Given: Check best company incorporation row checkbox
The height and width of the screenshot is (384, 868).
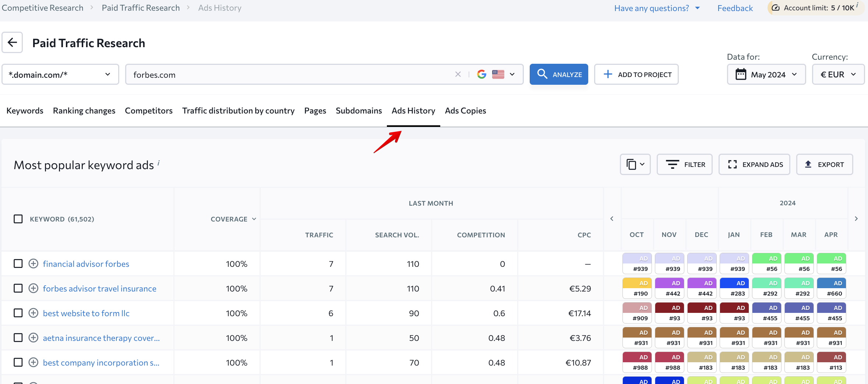Looking at the screenshot, I should pos(18,362).
